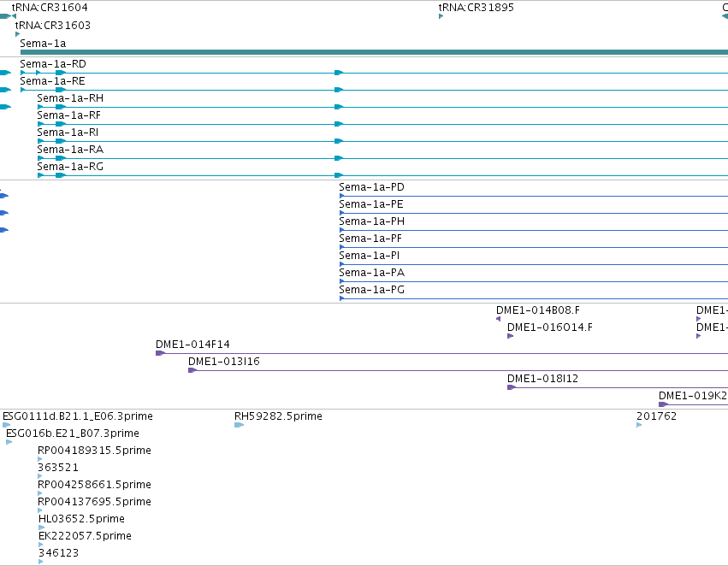Screen dimensions: 728x566
Task: Select the 346123 feature label
Action: pos(58,553)
